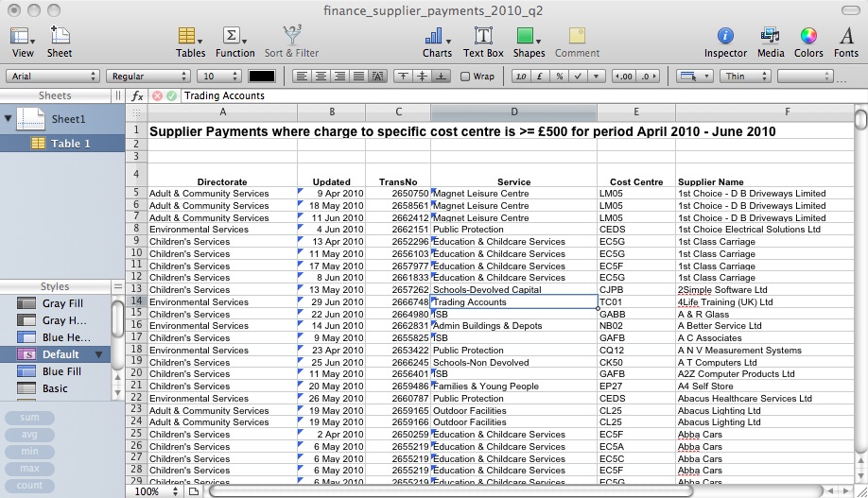The height and width of the screenshot is (498, 868).
Task: Align text right
Action: 339,77
